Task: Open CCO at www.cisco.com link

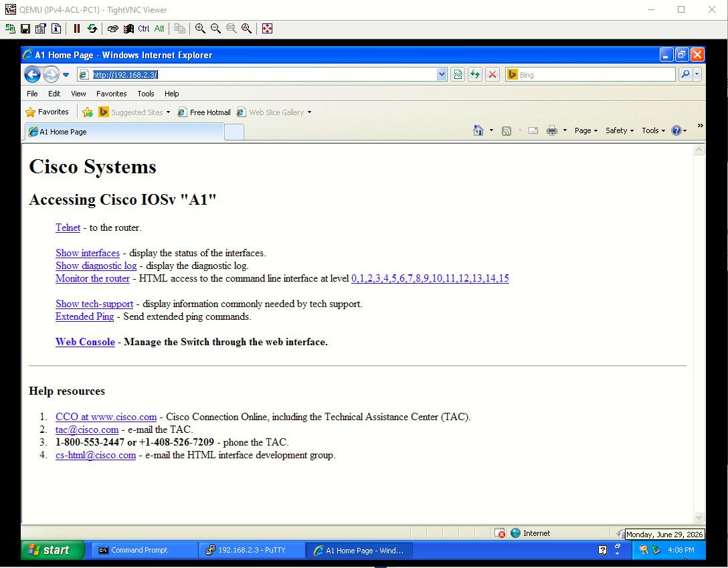Action: coord(106,417)
